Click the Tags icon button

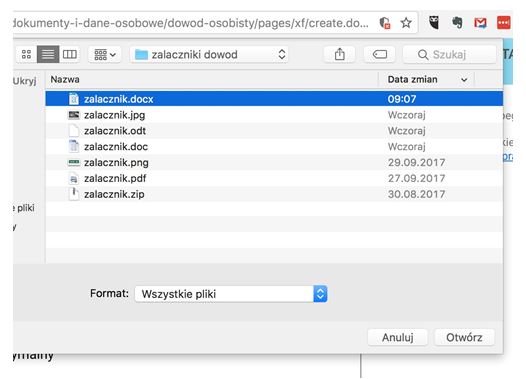(379, 54)
